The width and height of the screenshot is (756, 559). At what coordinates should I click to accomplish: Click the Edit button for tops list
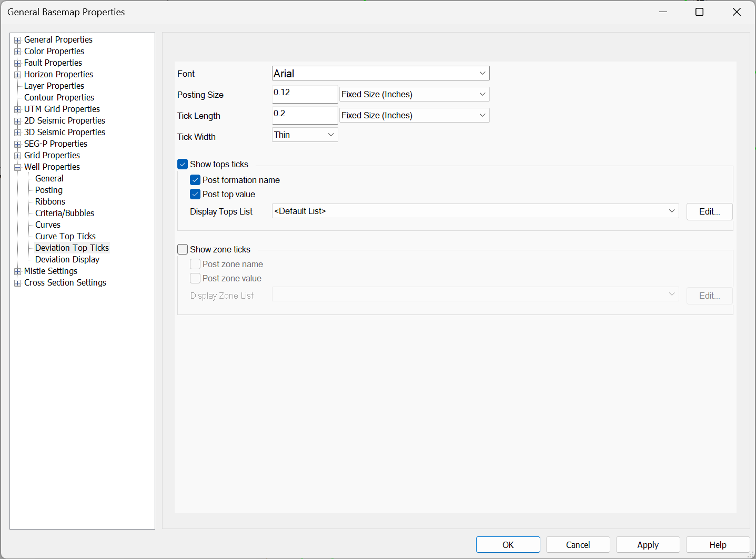[709, 211]
